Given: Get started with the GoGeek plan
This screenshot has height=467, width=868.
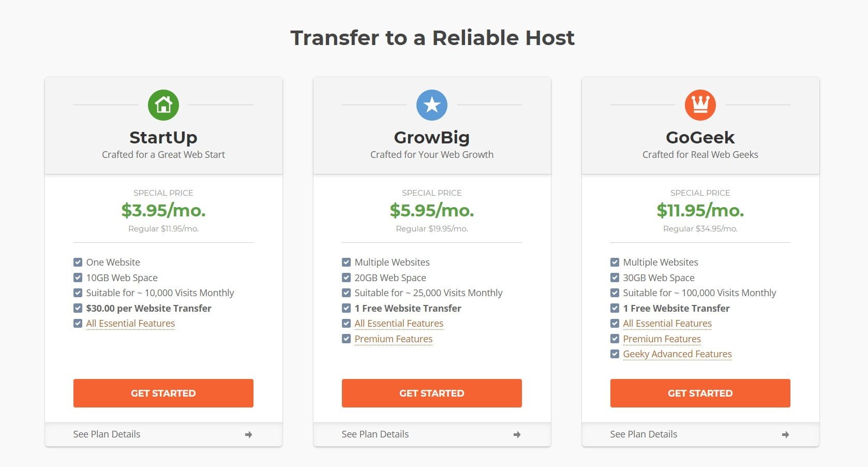Looking at the screenshot, I should [700, 393].
